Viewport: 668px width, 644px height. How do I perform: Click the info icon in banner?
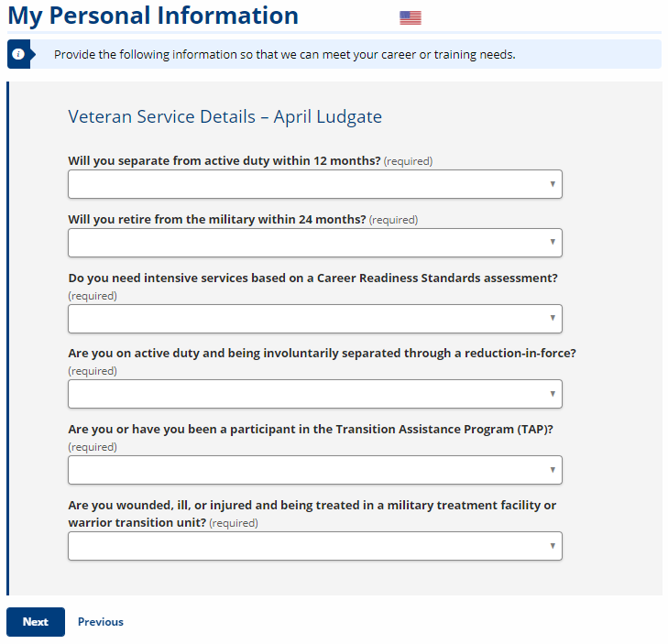point(18,54)
